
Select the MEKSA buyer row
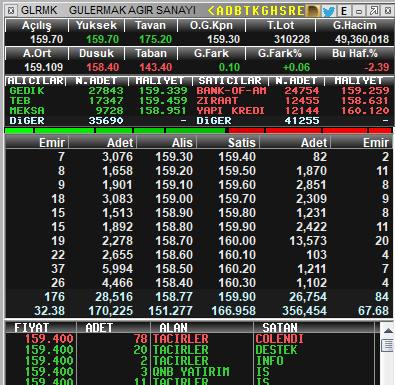[98, 111]
